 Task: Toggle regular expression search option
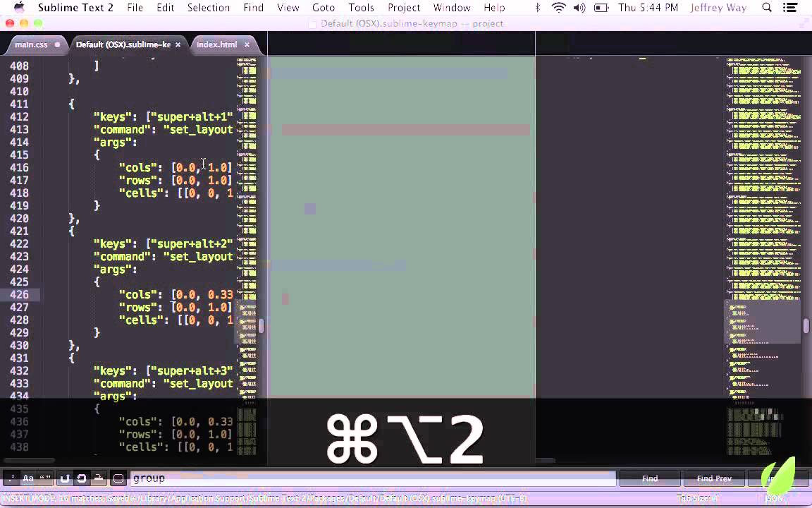11,478
